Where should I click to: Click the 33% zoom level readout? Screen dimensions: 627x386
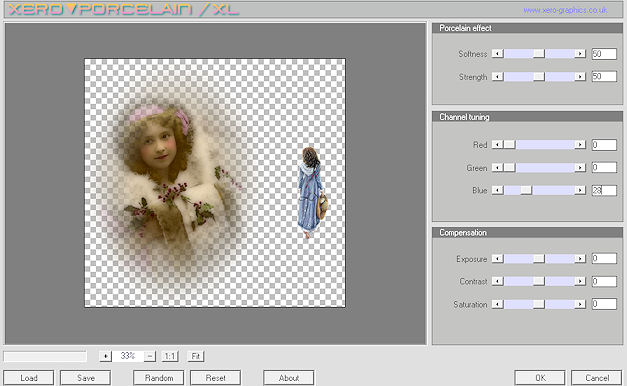click(x=128, y=356)
